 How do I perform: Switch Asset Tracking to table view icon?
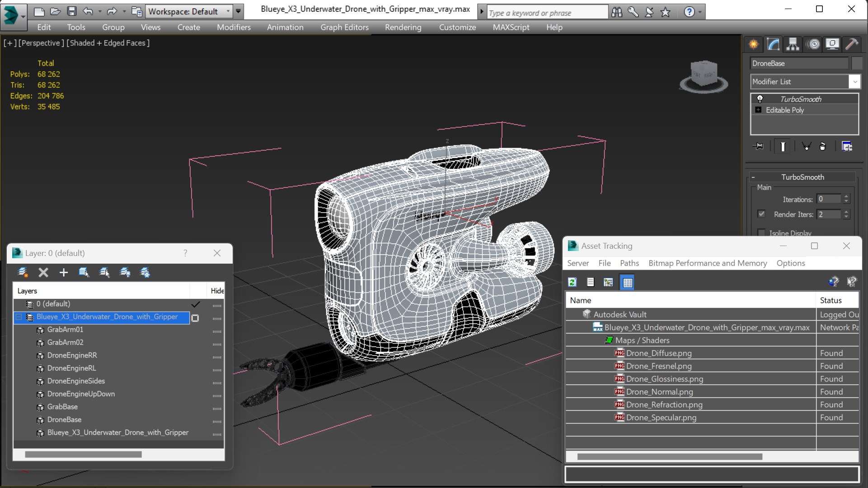628,282
